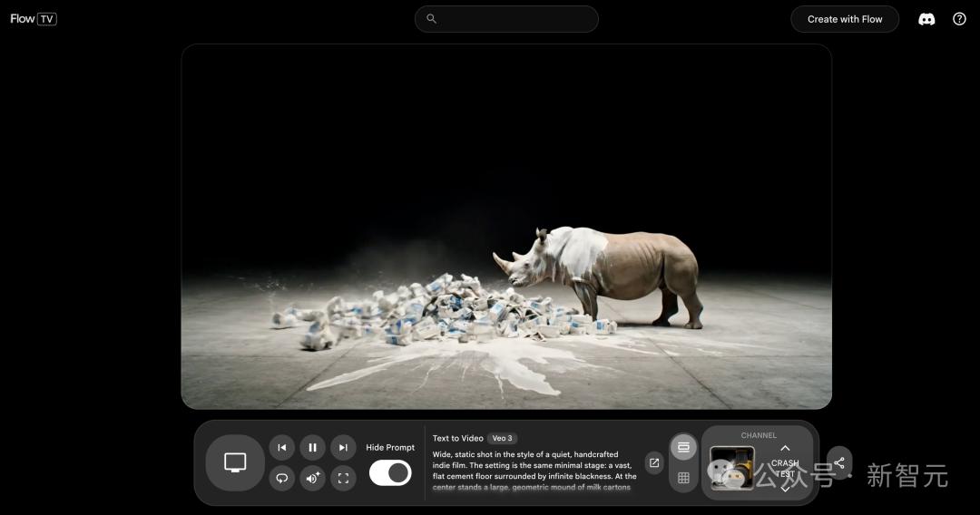The height and width of the screenshot is (515, 980).
Task: Go to next channel with down chevron
Action: tap(785, 489)
